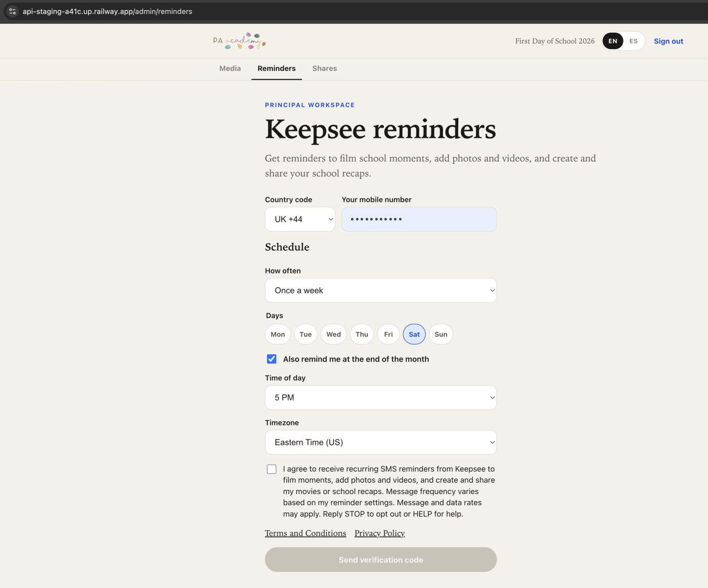Select Tue as reminder day

coord(305,334)
